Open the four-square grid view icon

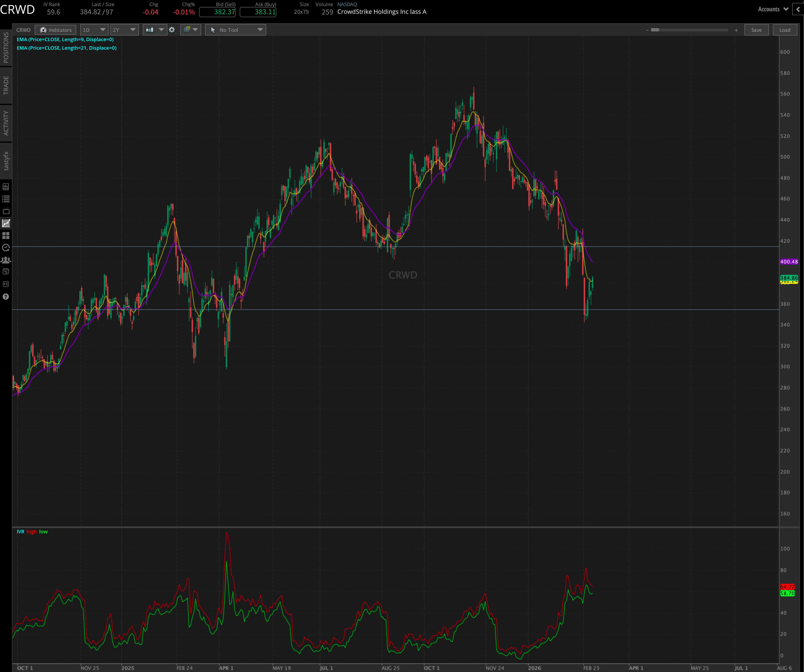(6, 236)
